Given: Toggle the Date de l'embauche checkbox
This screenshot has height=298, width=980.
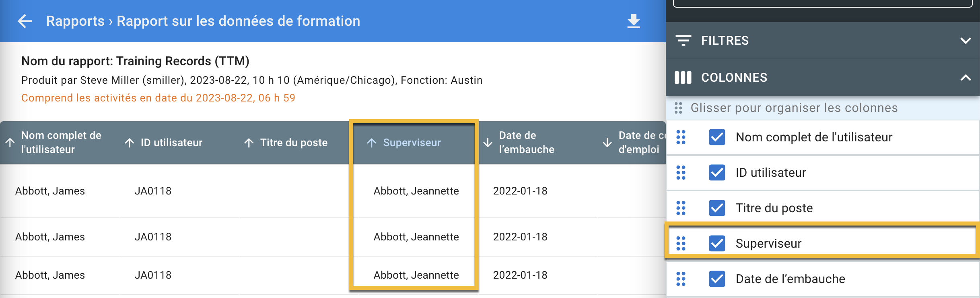Looking at the screenshot, I should click(x=717, y=279).
